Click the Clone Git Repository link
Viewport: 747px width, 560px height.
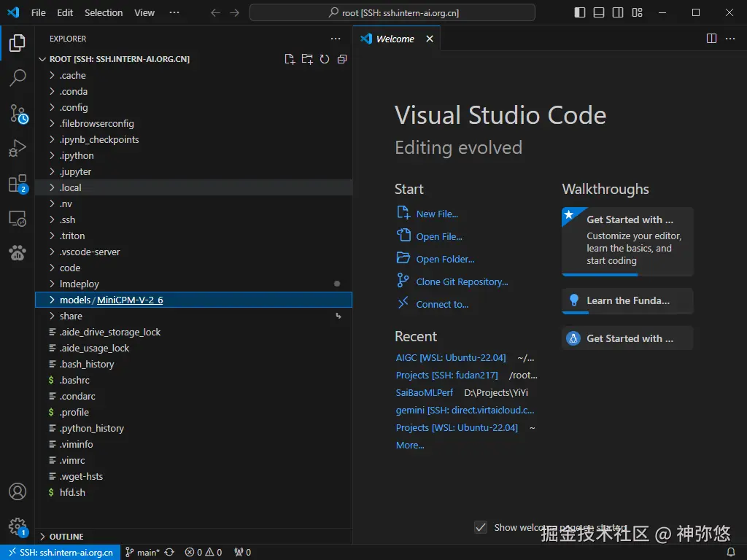[x=462, y=281]
